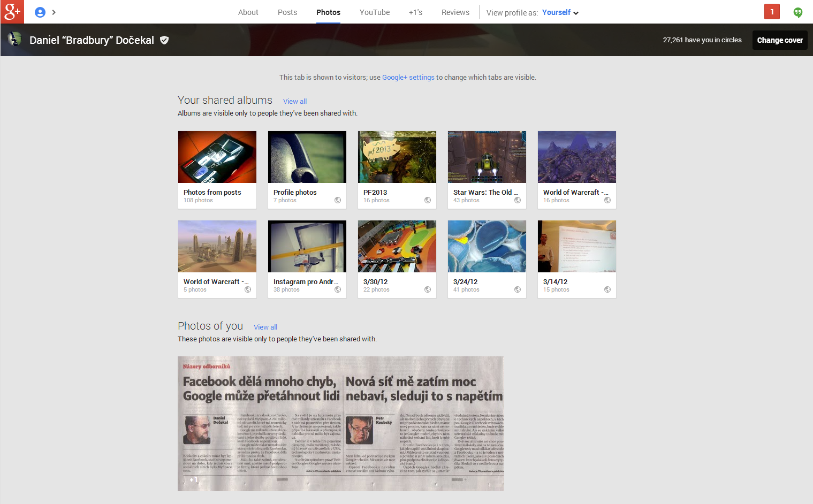Image resolution: width=813 pixels, height=504 pixels.
Task: Open the World of Warcraft album thumbnail
Action: pyautogui.click(x=576, y=156)
